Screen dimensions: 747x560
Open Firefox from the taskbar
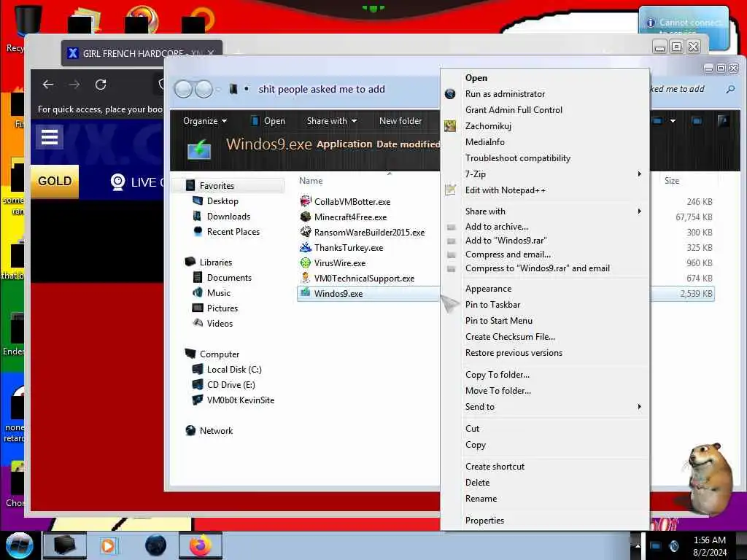coord(201,545)
